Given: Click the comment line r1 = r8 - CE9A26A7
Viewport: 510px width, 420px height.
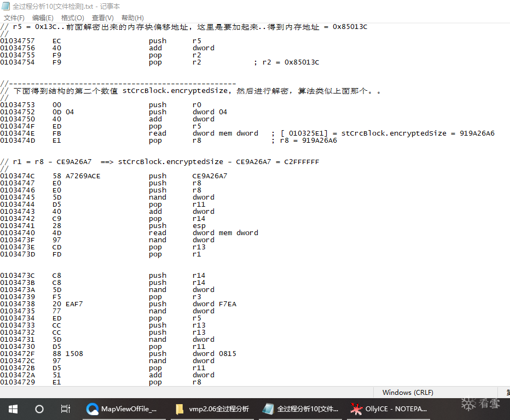Looking at the screenshot, I should point(160,161).
